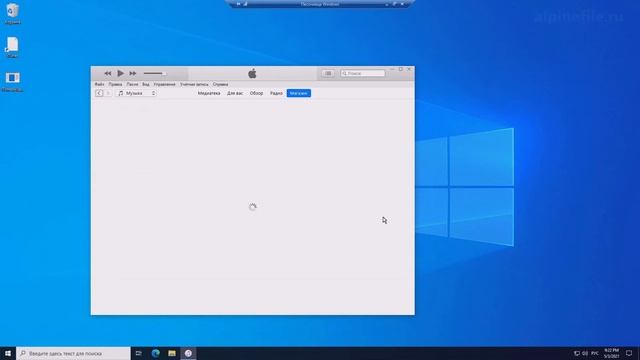Select the third desktop icon below the document
Screen dimensions: 640x360
pyautogui.click(x=13, y=81)
